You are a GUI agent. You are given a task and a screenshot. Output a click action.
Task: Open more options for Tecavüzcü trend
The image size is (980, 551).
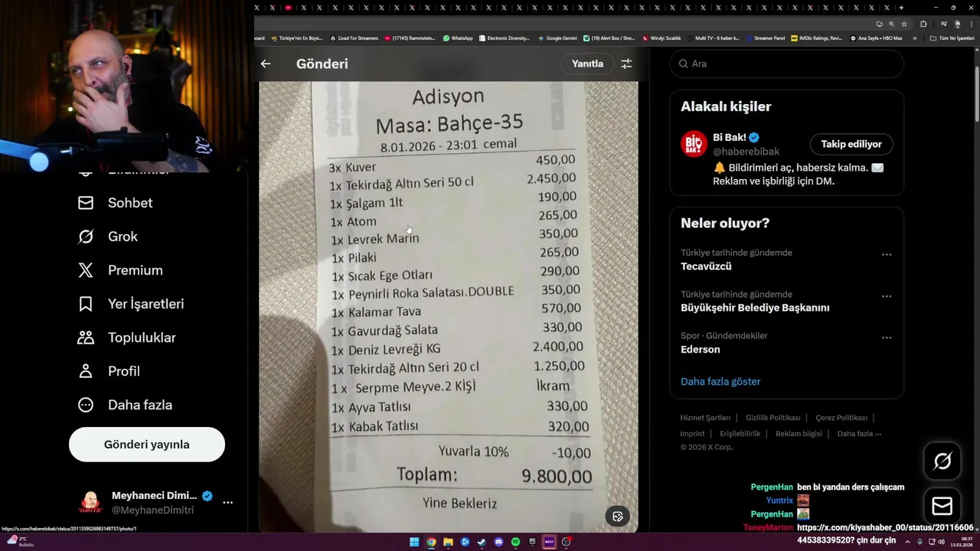[887, 255]
